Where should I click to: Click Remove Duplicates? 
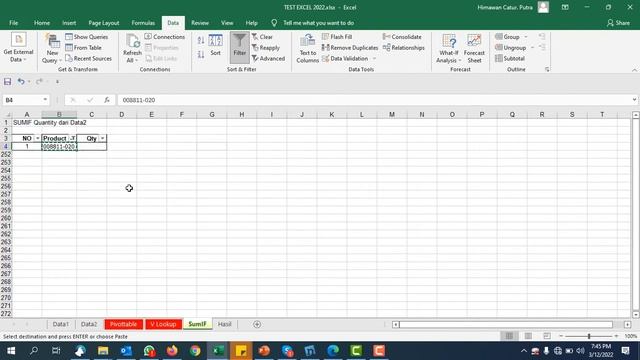[x=350, y=47]
